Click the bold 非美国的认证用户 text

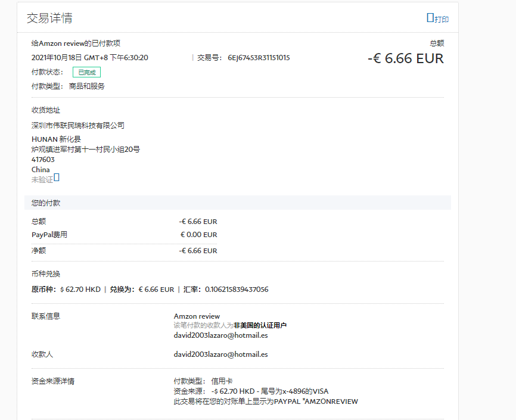click(x=260, y=326)
